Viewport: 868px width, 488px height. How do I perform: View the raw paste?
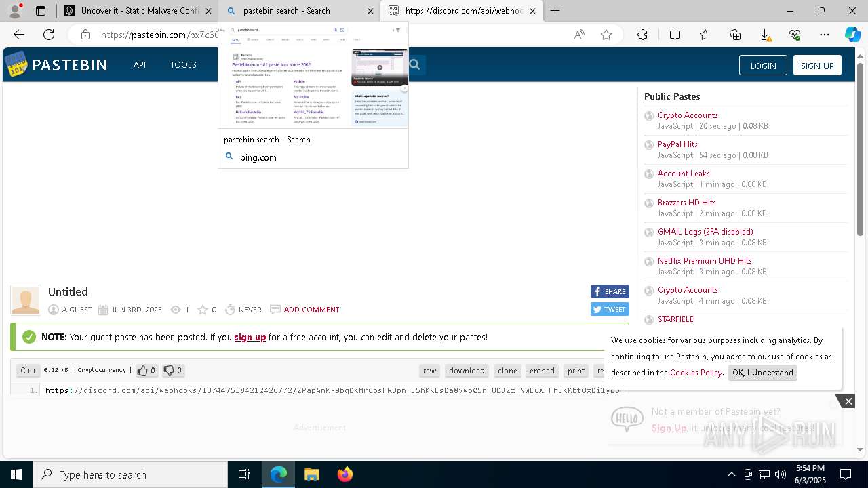tap(430, 371)
